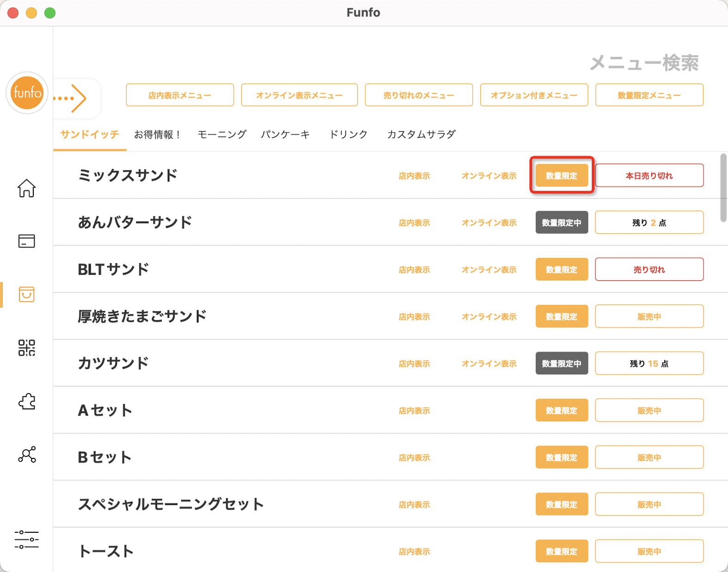This screenshot has height=572, width=728.
Task: Switch to the カスタムサラダ tab
Action: pyautogui.click(x=421, y=134)
